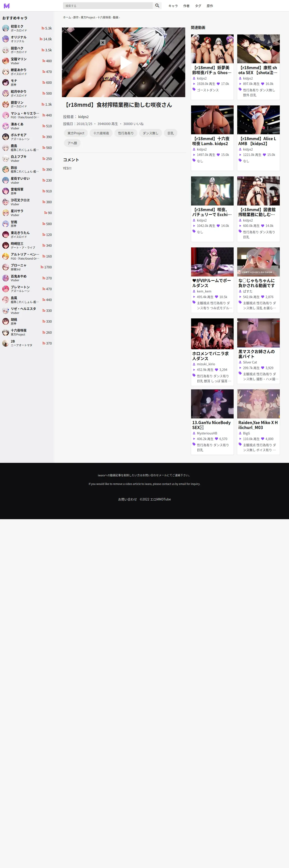Open the タグ menu item

[198, 6]
